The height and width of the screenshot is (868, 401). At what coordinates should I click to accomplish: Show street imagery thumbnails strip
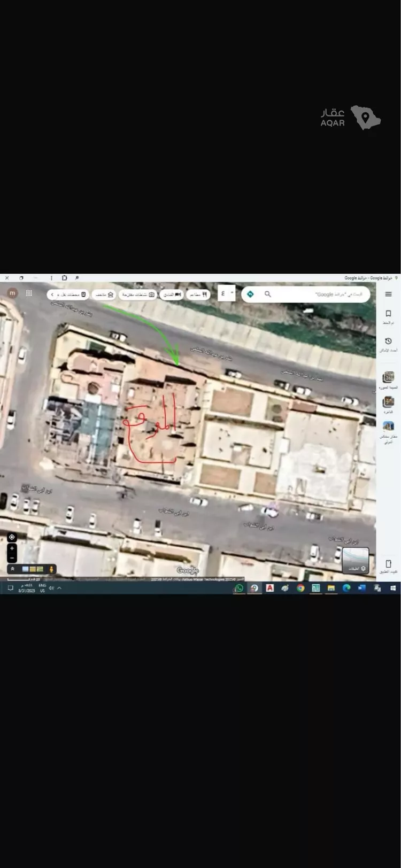[x=33, y=569]
